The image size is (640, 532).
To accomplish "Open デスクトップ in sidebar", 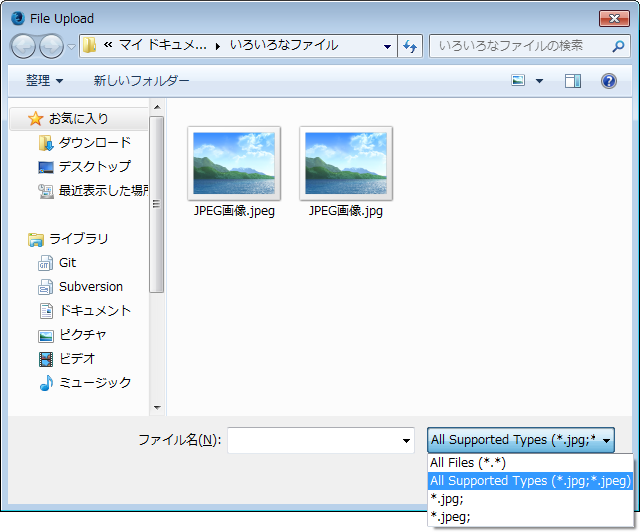I will (95, 167).
